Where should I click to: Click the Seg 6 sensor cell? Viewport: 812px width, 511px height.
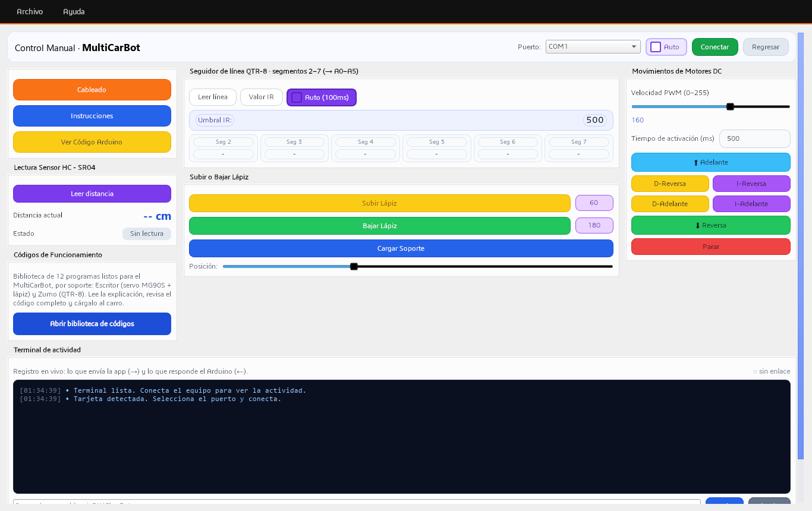[x=508, y=148]
